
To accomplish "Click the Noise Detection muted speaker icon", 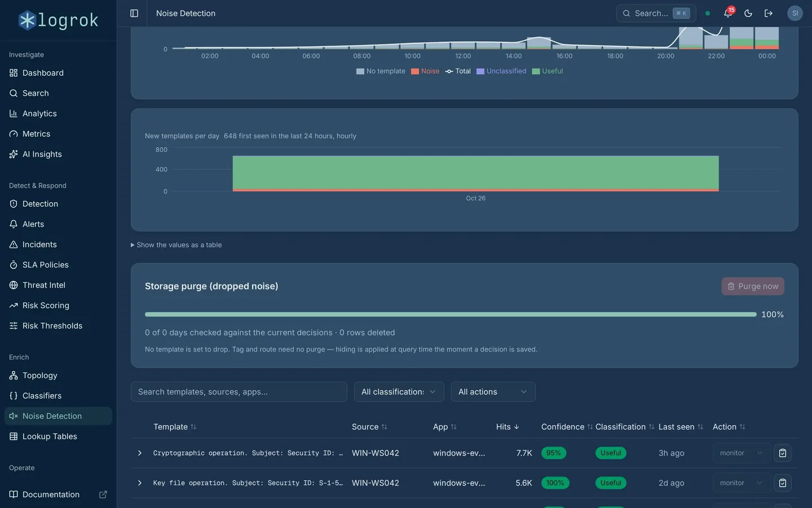I will (14, 416).
